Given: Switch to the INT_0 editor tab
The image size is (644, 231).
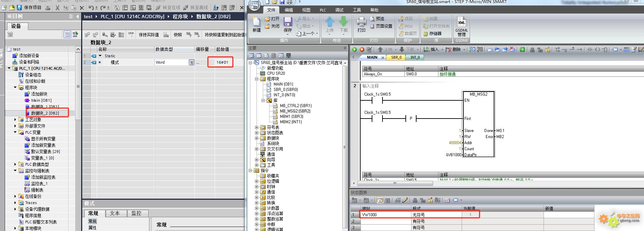Looking at the screenshot, I should coord(415,57).
